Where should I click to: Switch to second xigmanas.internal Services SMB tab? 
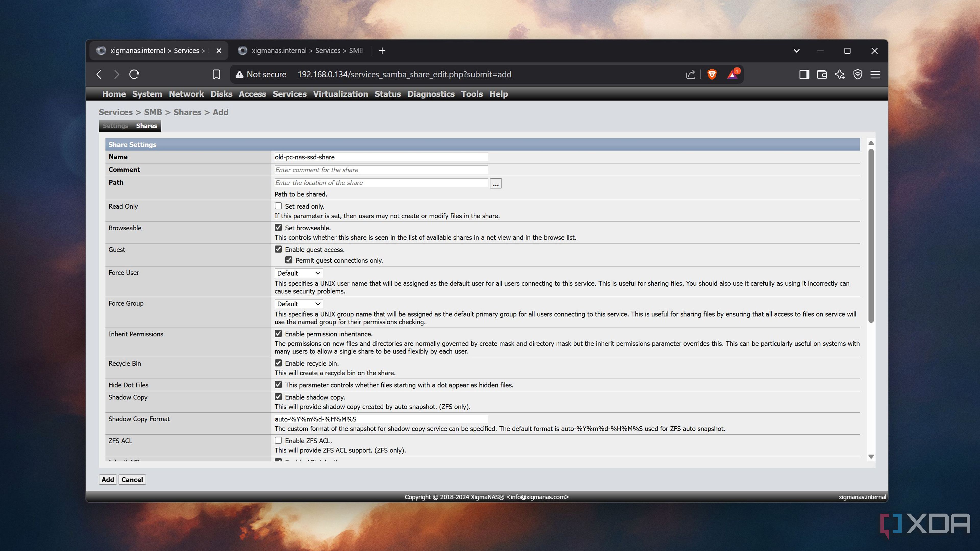click(301, 51)
